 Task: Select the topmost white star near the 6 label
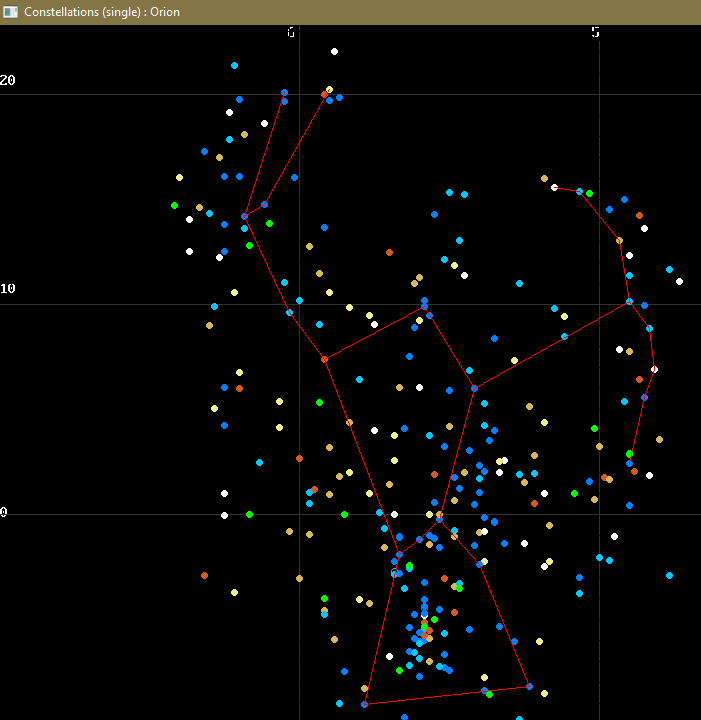(x=334, y=51)
